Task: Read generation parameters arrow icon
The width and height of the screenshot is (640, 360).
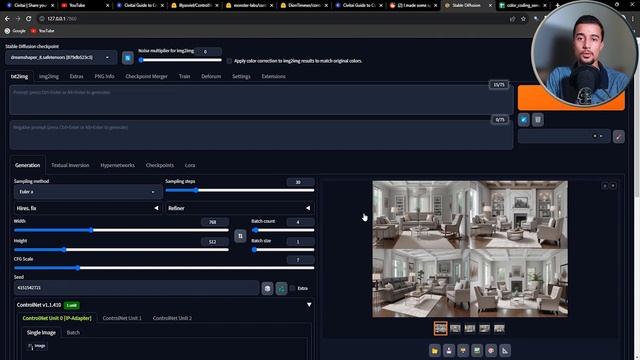Action: [524, 120]
